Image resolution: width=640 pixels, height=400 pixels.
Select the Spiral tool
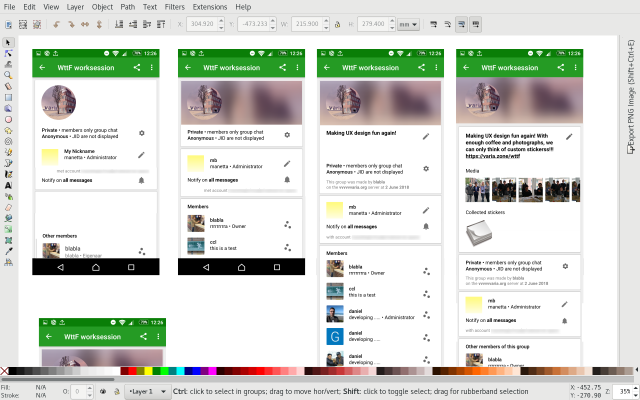coord(8,141)
